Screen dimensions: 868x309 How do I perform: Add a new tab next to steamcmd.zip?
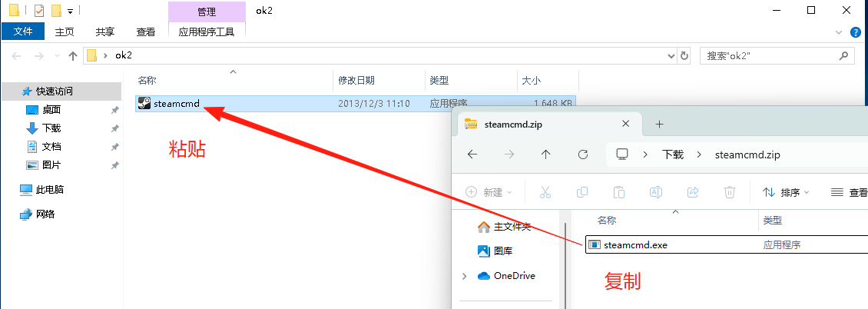coord(659,124)
